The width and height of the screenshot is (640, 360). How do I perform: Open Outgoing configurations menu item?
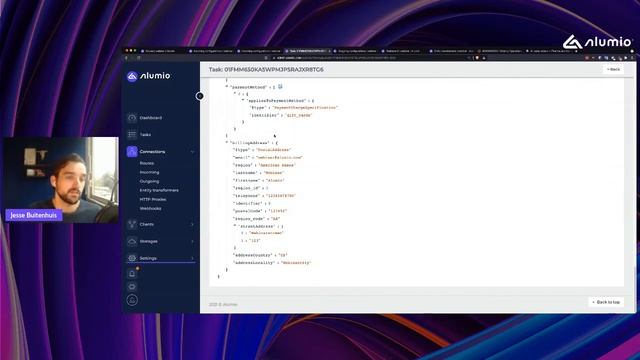(149, 181)
